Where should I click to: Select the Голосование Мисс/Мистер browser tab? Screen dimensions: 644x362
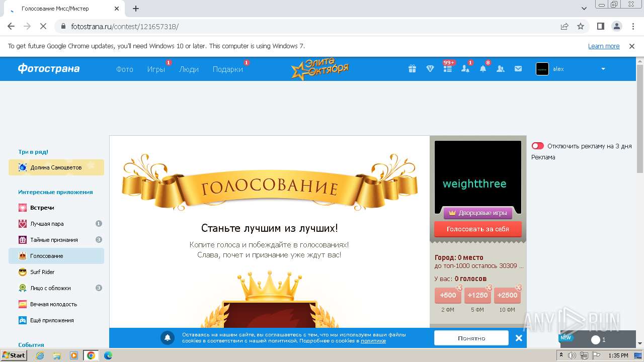pyautogui.click(x=64, y=9)
